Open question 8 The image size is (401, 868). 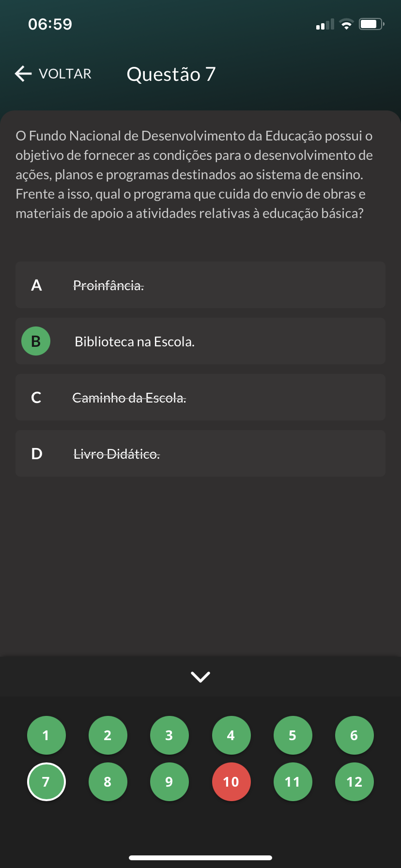pos(108,782)
